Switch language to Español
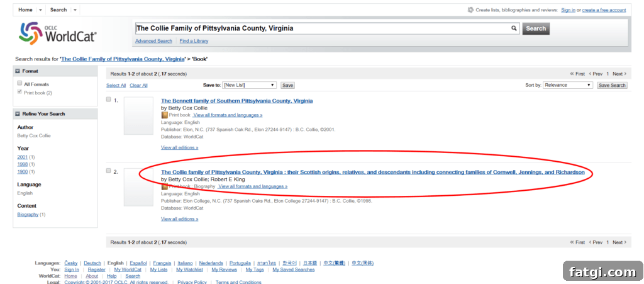Screen dimensions: 644x284 [138, 263]
